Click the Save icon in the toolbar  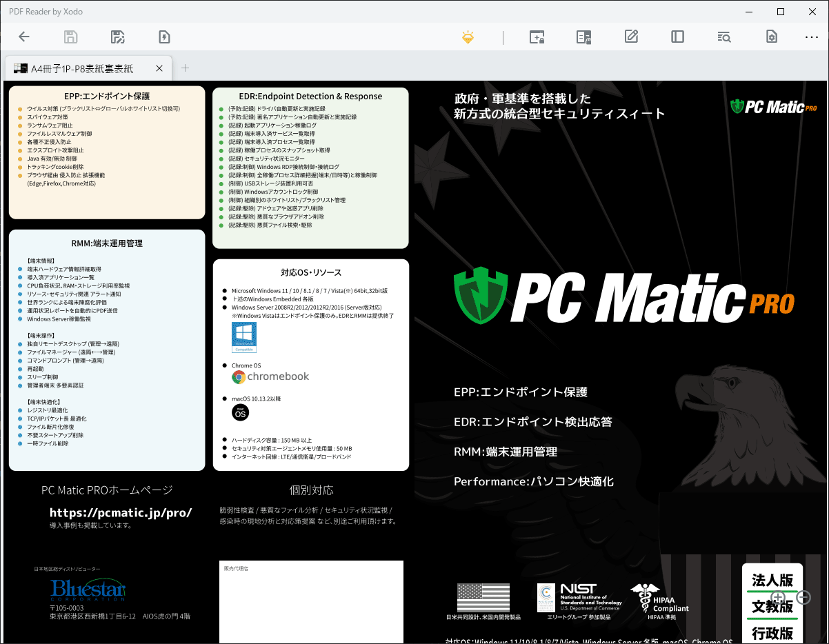pos(70,37)
